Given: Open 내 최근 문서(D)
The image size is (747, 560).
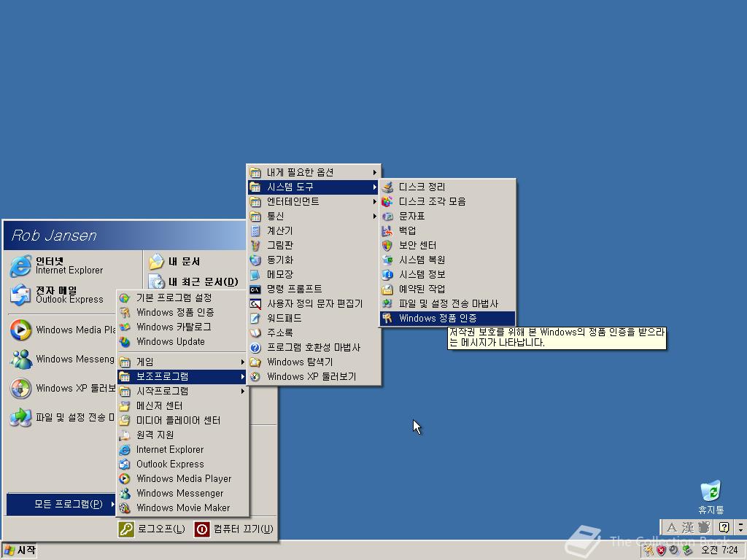Looking at the screenshot, I should pyautogui.click(x=196, y=282).
